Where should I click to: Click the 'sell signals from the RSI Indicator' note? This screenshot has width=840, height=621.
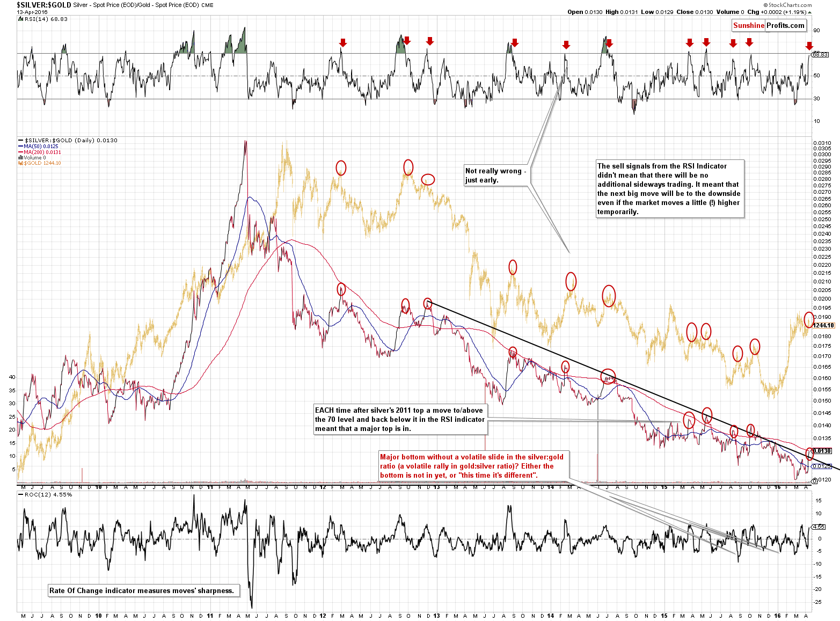tap(669, 188)
